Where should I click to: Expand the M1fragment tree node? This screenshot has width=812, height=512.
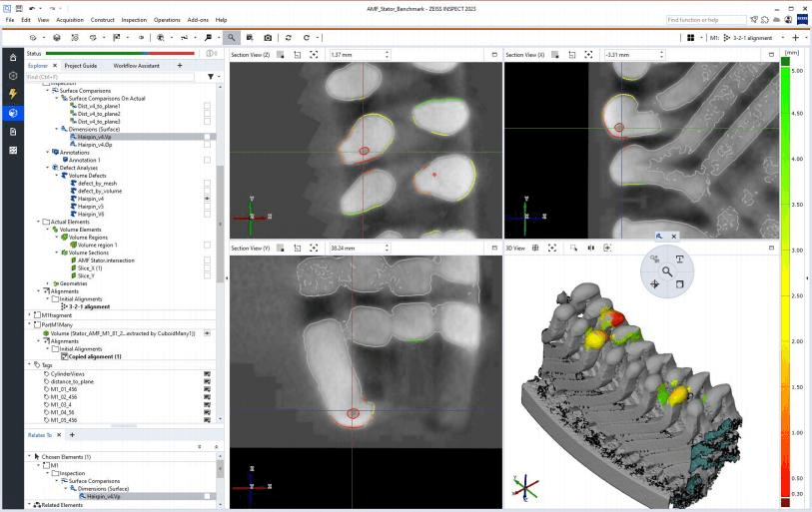point(29,315)
